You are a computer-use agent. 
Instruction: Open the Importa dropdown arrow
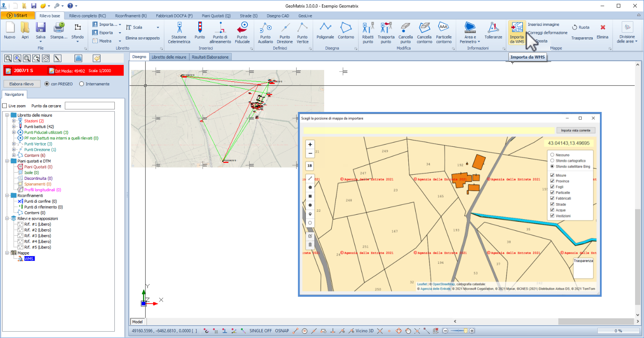(120, 25)
